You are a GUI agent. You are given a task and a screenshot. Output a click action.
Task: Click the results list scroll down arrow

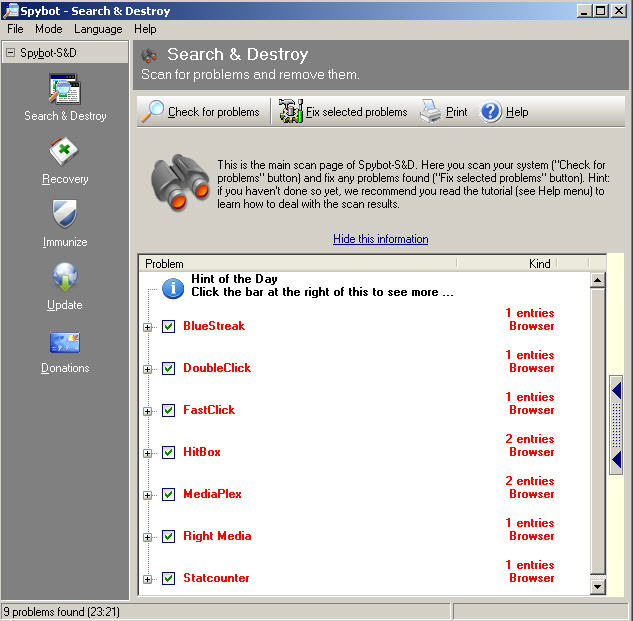click(597, 586)
